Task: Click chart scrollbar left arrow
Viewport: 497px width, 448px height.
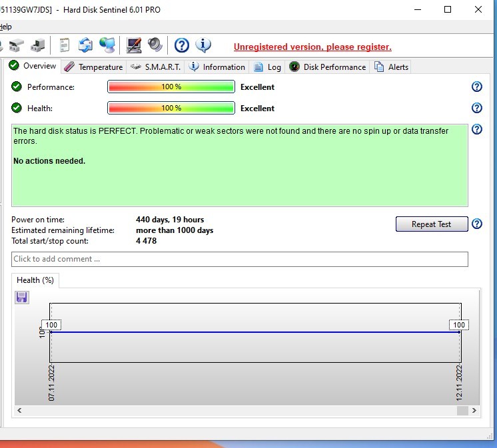Action: tap(19, 410)
